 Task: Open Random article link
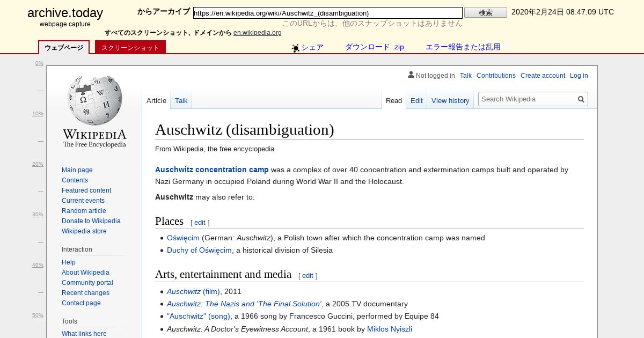[x=84, y=211]
